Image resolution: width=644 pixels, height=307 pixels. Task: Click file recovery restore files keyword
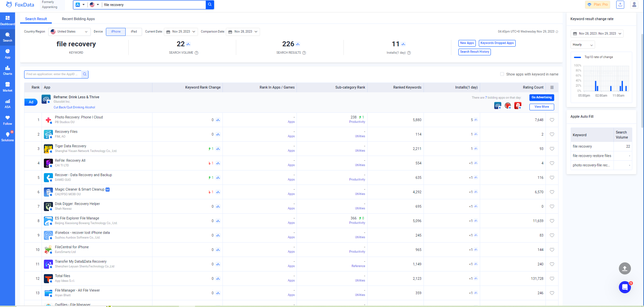point(592,156)
